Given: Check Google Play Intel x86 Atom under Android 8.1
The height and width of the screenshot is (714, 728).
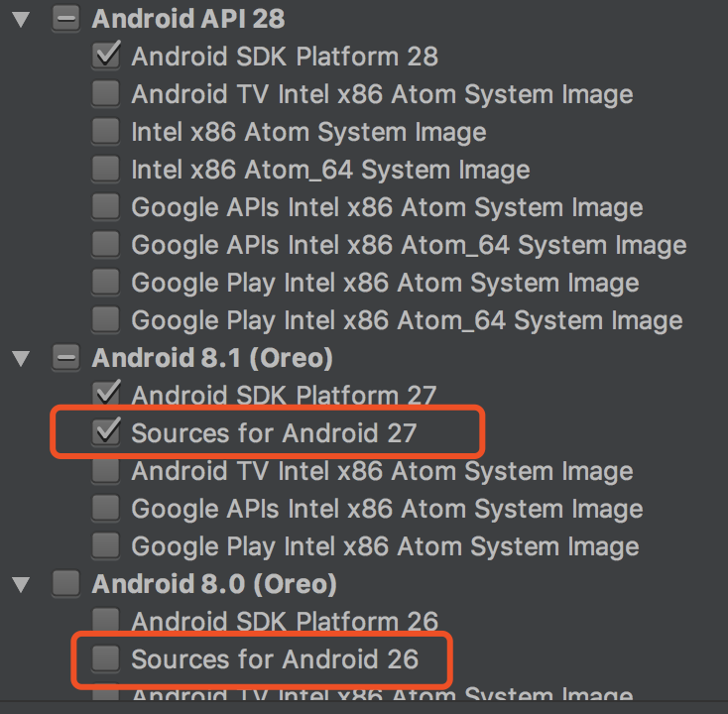Looking at the screenshot, I should [x=106, y=546].
